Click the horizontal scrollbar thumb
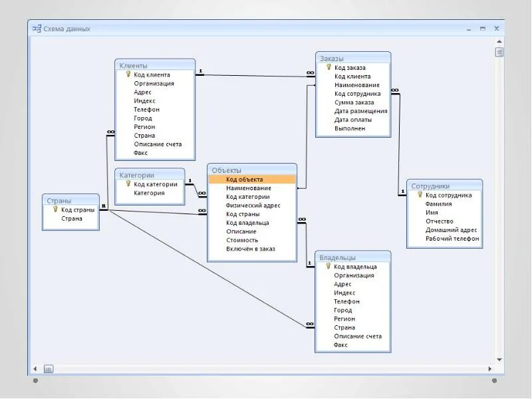Image resolution: width=532 pixels, height=399 pixels. click(49, 369)
